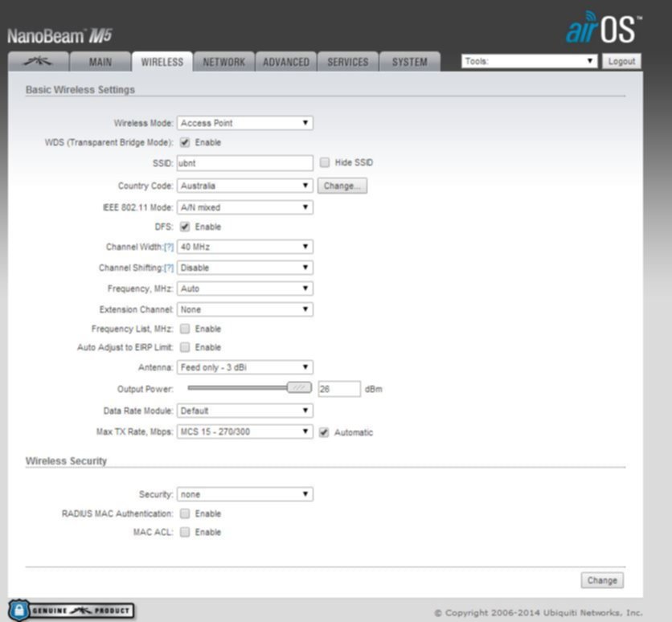This screenshot has width=672, height=622.
Task: Open the Wireless Mode dropdown
Action: [245, 123]
